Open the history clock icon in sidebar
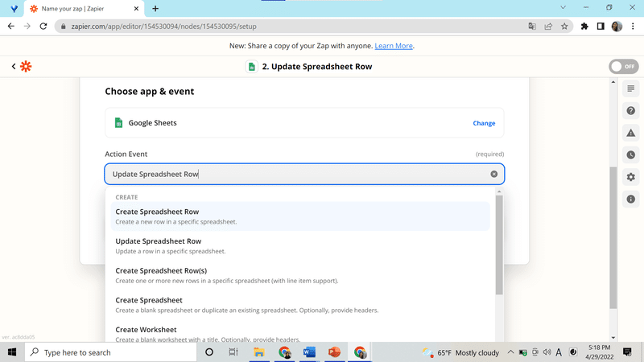644x362 pixels. pyautogui.click(x=631, y=155)
